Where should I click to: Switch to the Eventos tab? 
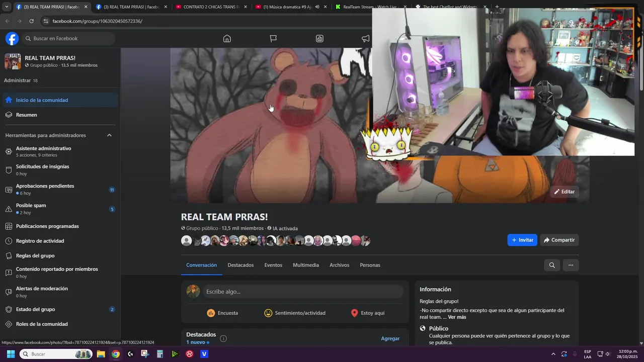pyautogui.click(x=273, y=265)
